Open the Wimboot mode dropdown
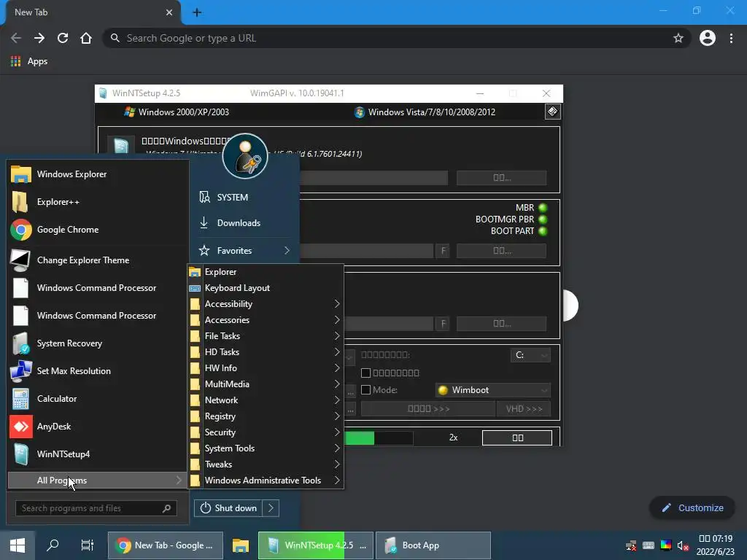 coord(493,390)
